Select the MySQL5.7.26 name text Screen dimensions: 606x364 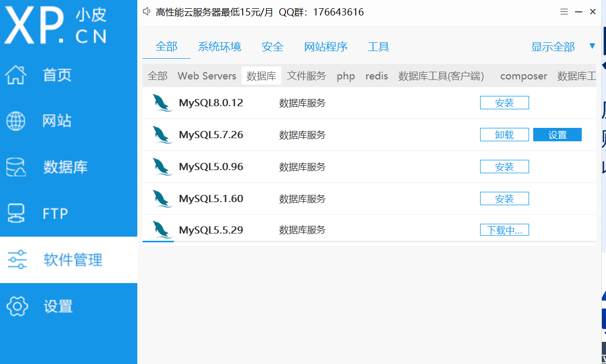point(211,135)
